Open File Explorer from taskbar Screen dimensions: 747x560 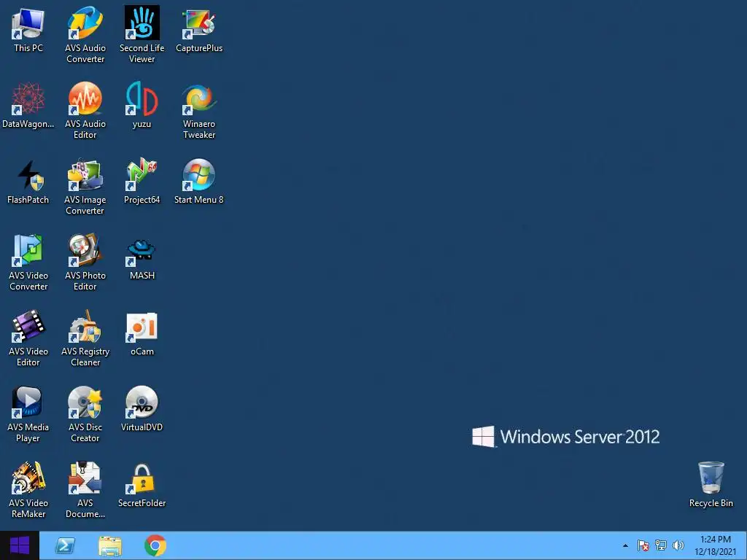click(x=110, y=545)
